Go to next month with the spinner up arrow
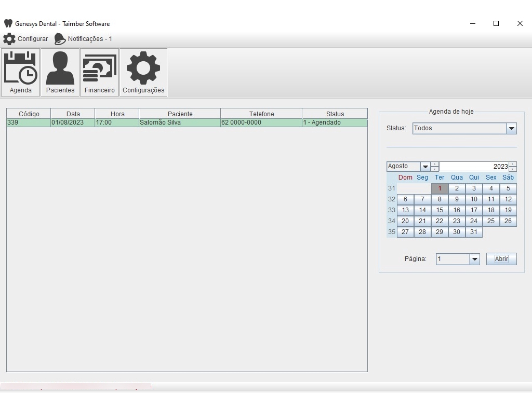Screen dimensions: 532x411 (x=435, y=164)
